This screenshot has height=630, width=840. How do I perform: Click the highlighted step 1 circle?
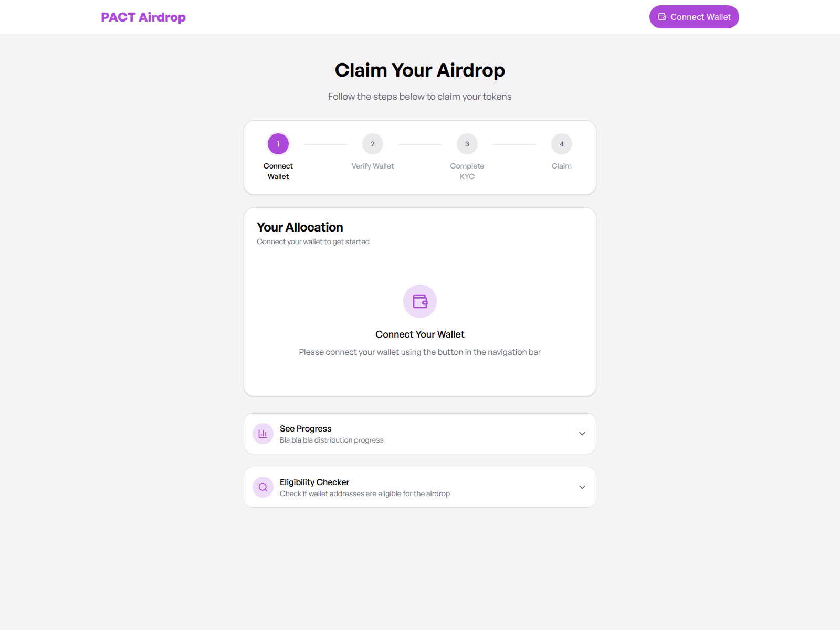point(278,143)
